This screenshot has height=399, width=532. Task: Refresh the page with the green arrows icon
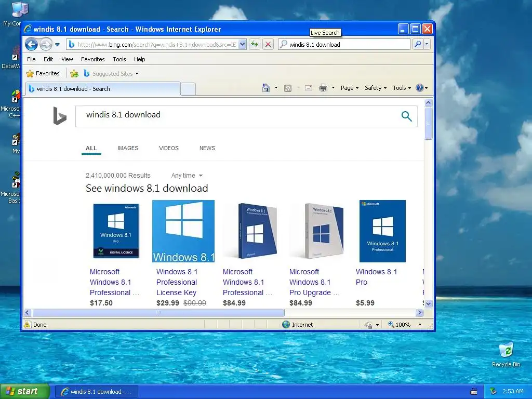pyautogui.click(x=255, y=45)
